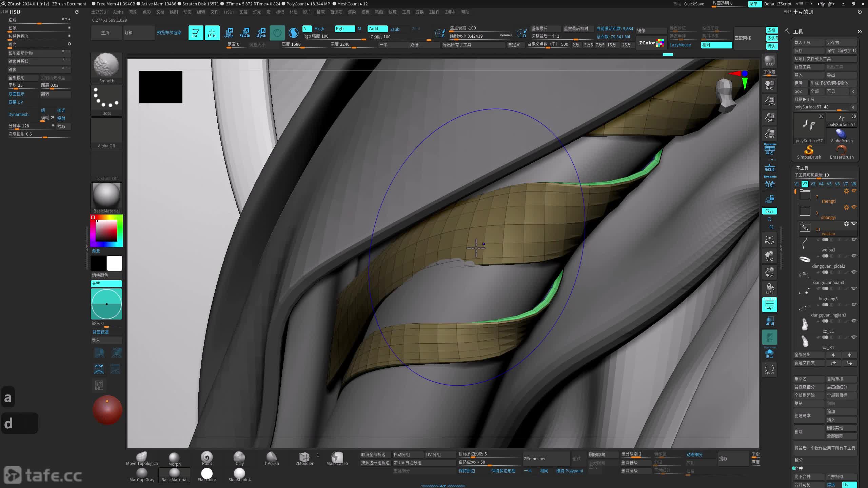Expand the 智能重新对称 panel

click(x=39, y=53)
